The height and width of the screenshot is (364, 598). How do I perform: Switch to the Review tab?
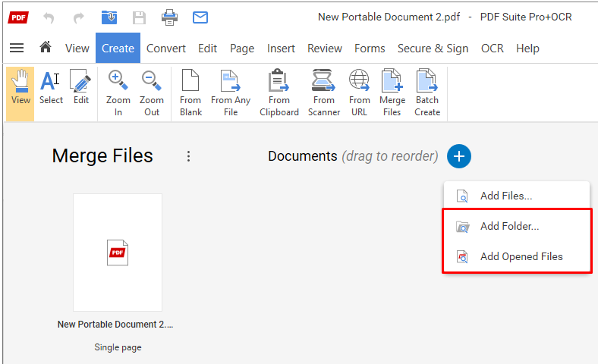click(x=325, y=49)
